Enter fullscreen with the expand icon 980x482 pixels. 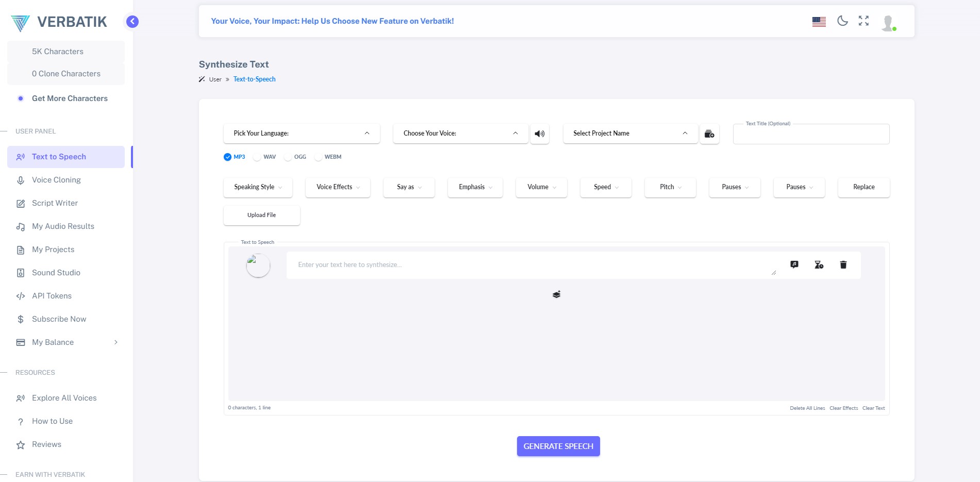pyautogui.click(x=863, y=21)
